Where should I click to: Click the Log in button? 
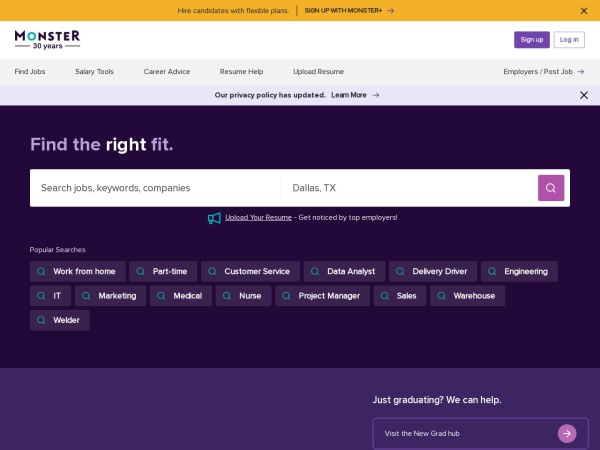[569, 40]
